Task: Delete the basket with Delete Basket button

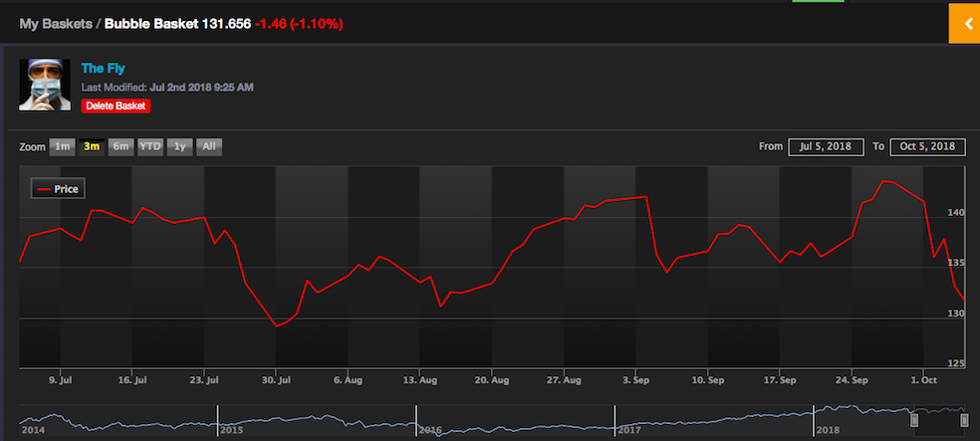Action: 116,107
